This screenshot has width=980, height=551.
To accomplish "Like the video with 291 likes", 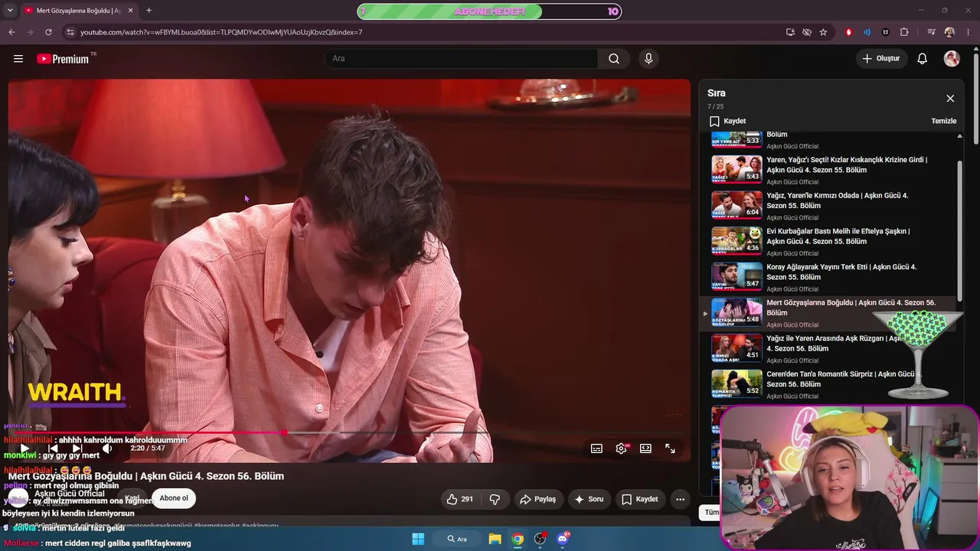I will (459, 499).
